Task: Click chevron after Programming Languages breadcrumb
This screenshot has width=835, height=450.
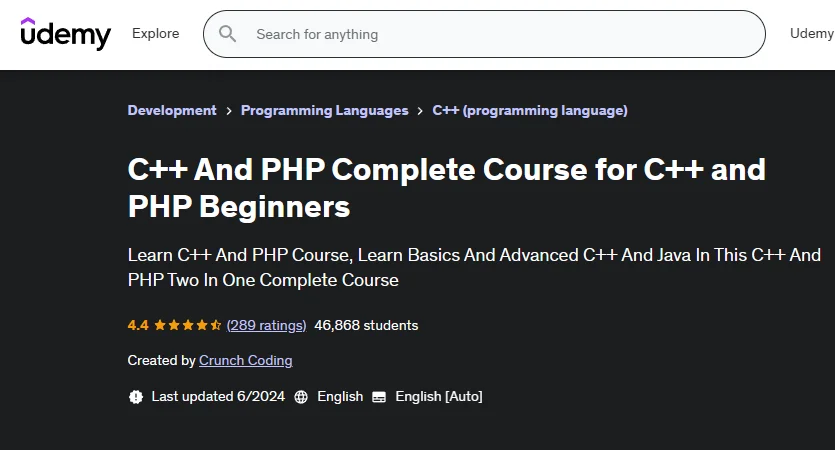Action: (x=420, y=111)
